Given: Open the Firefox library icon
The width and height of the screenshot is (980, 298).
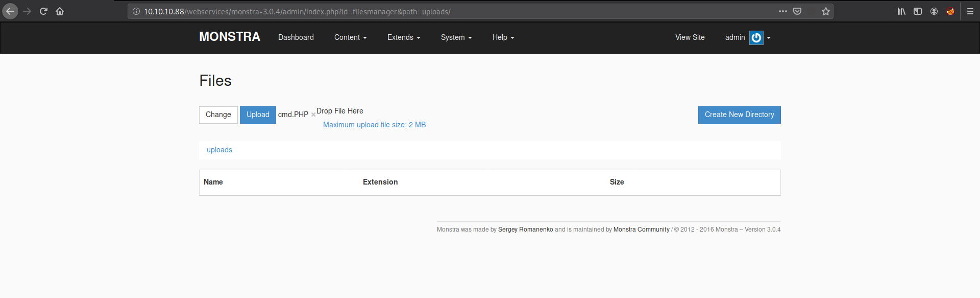Looking at the screenshot, I should [x=901, y=11].
